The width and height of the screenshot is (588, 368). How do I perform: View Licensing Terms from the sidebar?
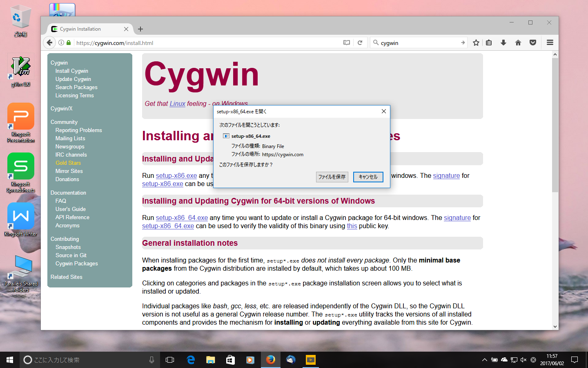point(75,96)
